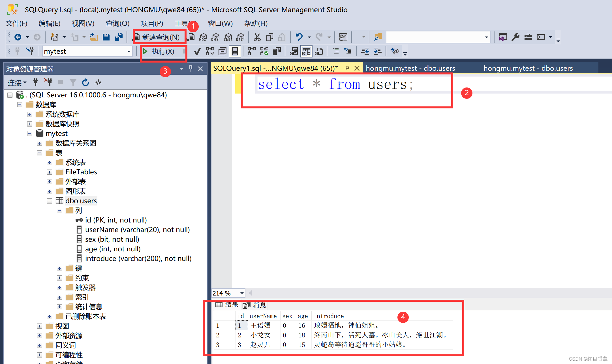Open Activity Monitor from Object Explorer toolbar
The height and width of the screenshot is (364, 612).
[x=98, y=82]
